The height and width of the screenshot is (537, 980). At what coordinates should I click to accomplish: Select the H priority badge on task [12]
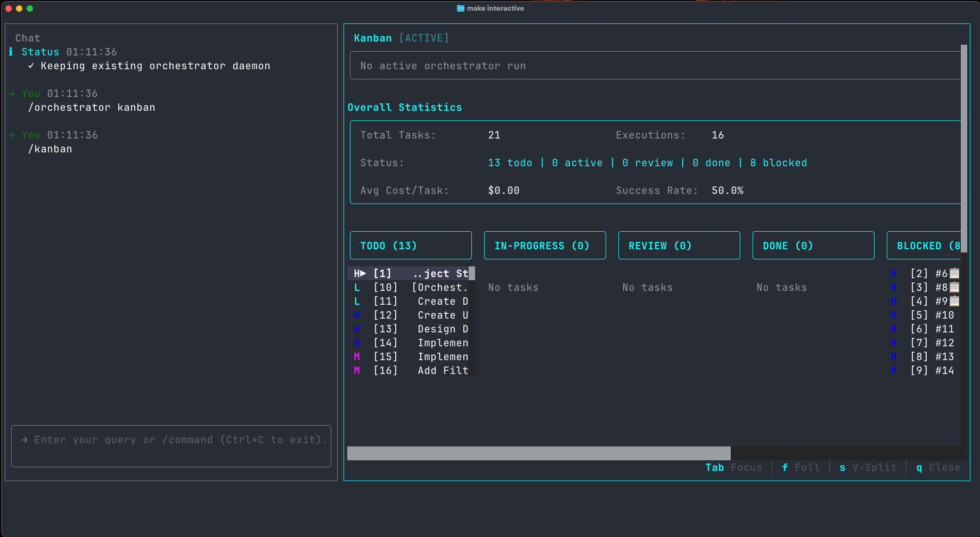[357, 315]
